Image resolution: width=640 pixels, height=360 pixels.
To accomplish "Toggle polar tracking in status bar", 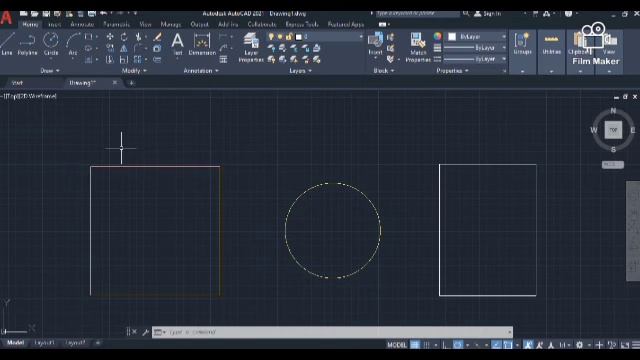I will [x=458, y=345].
